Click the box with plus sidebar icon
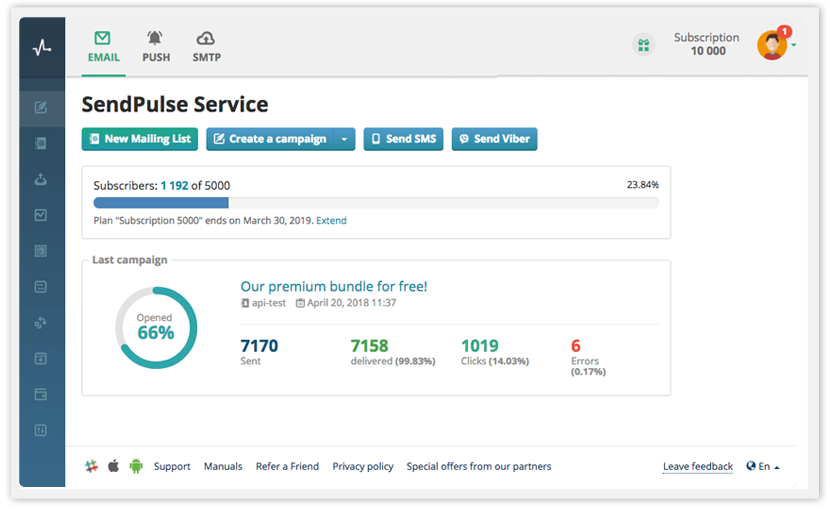The width and height of the screenshot is (830, 509). click(x=41, y=358)
